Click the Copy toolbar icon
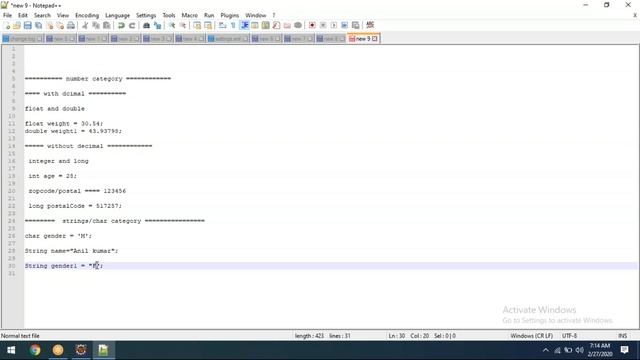640x360 pixels. [96, 25]
